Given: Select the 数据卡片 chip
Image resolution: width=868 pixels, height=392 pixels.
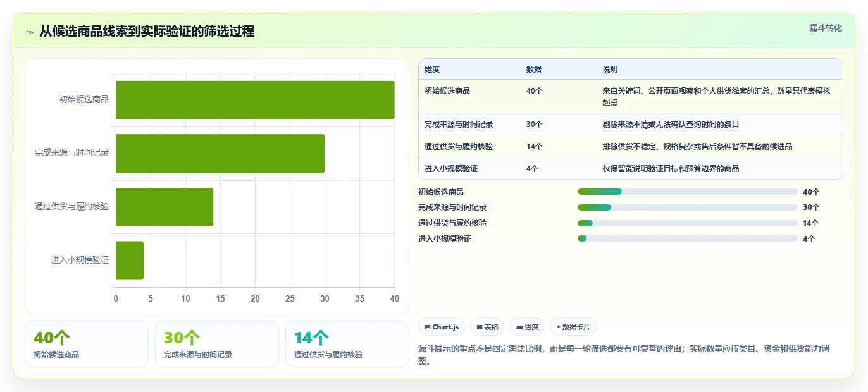Looking at the screenshot, I should [x=573, y=327].
